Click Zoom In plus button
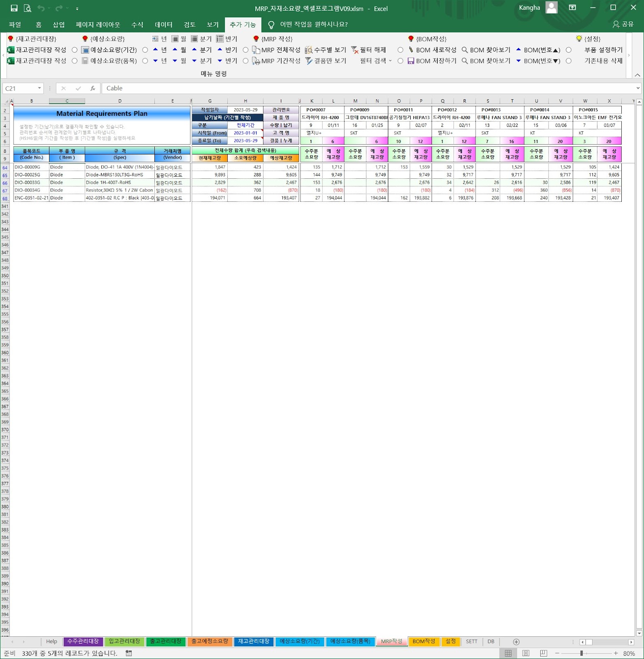644x659 pixels. tap(616, 653)
